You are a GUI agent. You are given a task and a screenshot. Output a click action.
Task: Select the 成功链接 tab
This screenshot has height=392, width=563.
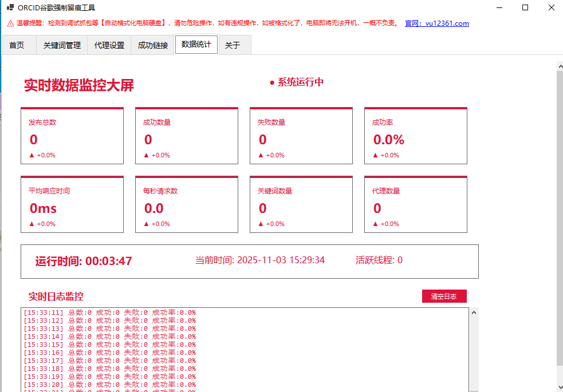click(153, 45)
